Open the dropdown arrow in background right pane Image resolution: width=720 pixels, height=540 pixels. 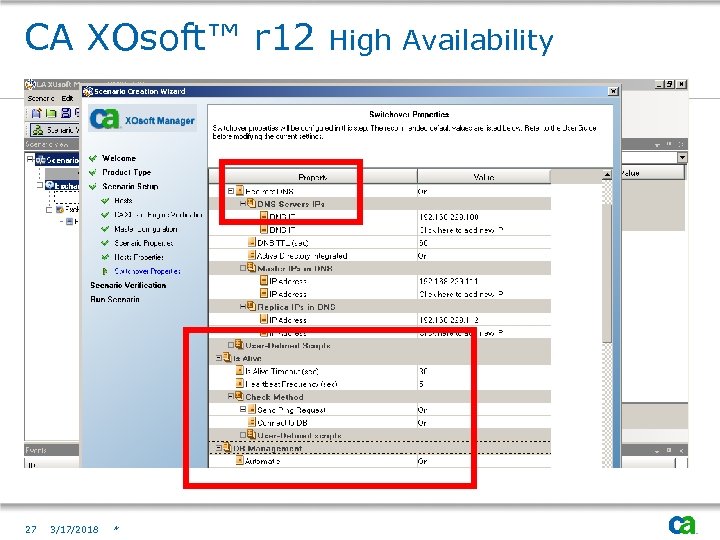click(x=682, y=158)
